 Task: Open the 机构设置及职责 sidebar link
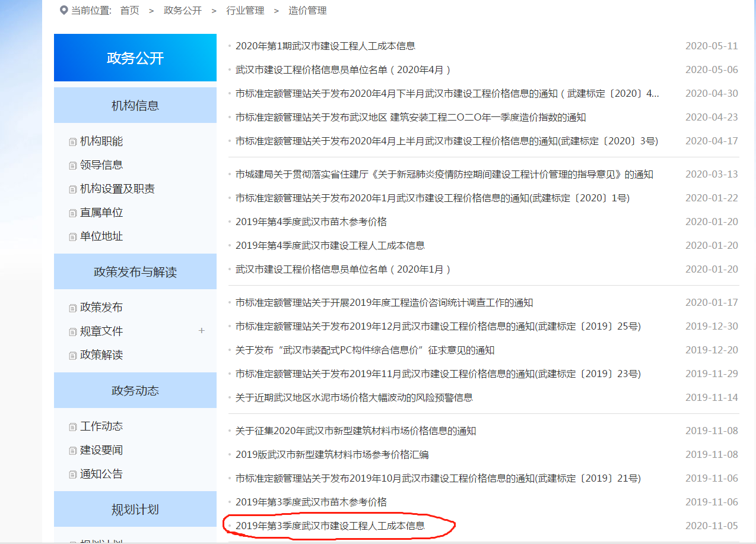coord(117,189)
